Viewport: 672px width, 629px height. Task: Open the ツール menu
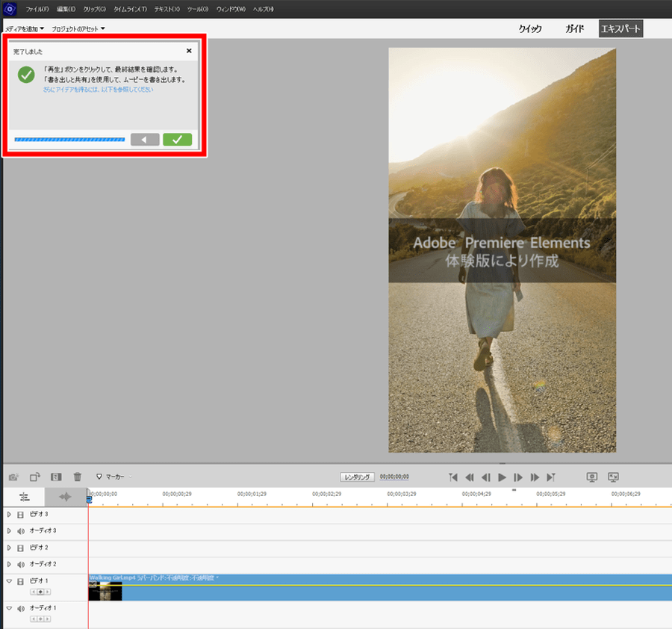(x=198, y=9)
